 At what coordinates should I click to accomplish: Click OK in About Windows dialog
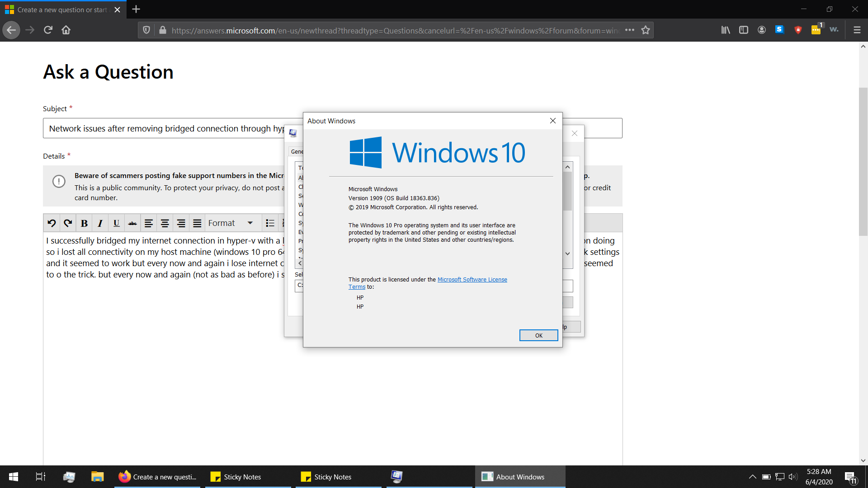coord(538,335)
